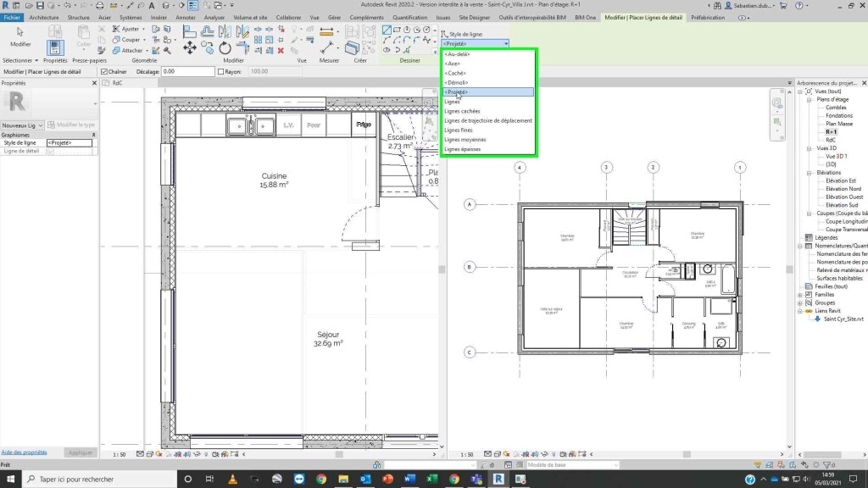868x488 pixels.
Task: Click the Mesurer dimension tool icon
Action: [x=326, y=47]
